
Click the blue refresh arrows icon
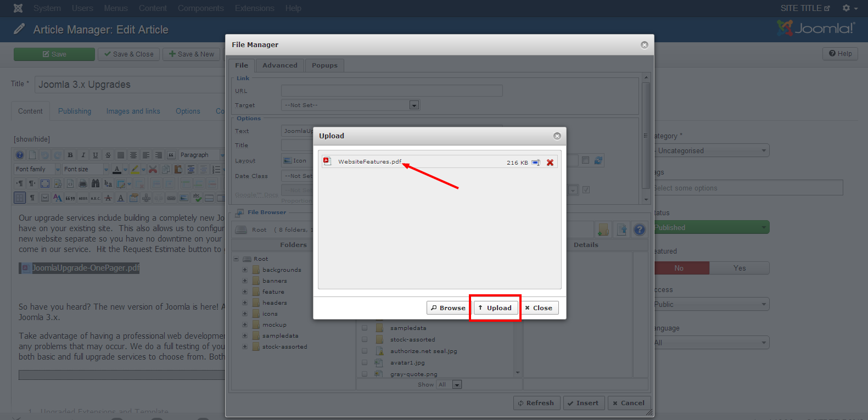(x=598, y=160)
